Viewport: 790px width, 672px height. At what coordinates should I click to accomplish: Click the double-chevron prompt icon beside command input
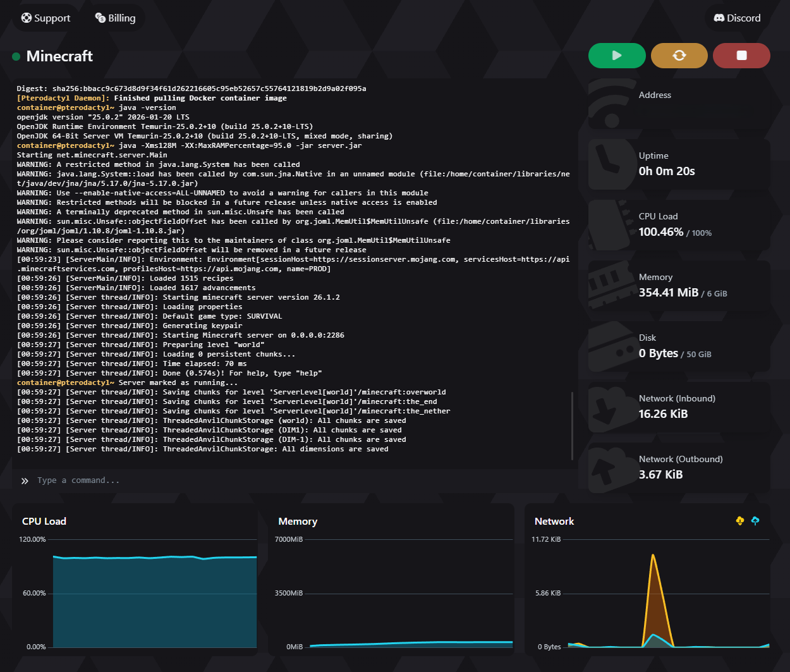pos(25,481)
